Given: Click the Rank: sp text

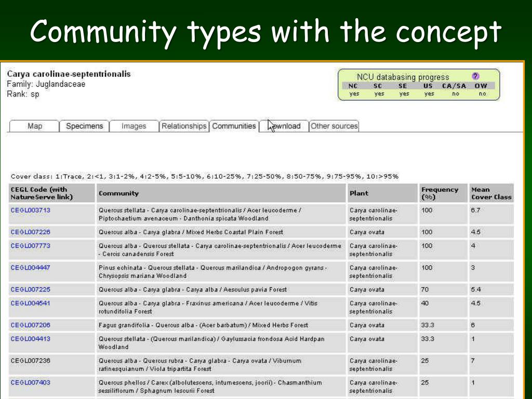Looking at the screenshot, I should 23,94.
